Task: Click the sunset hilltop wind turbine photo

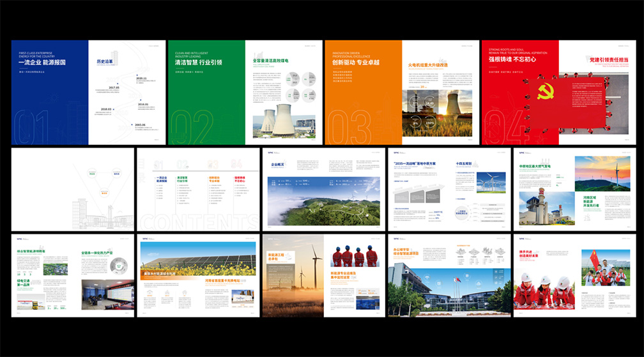Action: (602, 174)
